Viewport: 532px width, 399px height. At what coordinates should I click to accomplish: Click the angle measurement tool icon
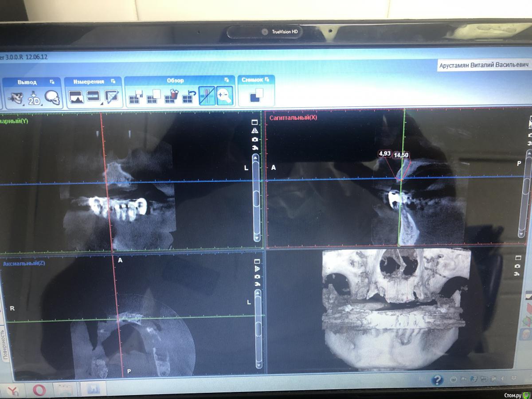[x=111, y=97]
